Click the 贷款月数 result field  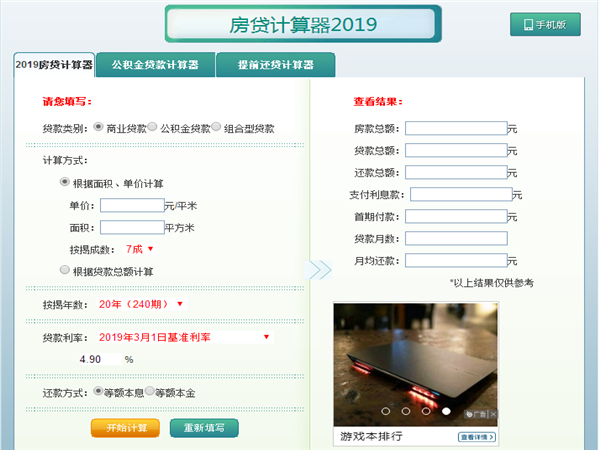tap(456, 238)
